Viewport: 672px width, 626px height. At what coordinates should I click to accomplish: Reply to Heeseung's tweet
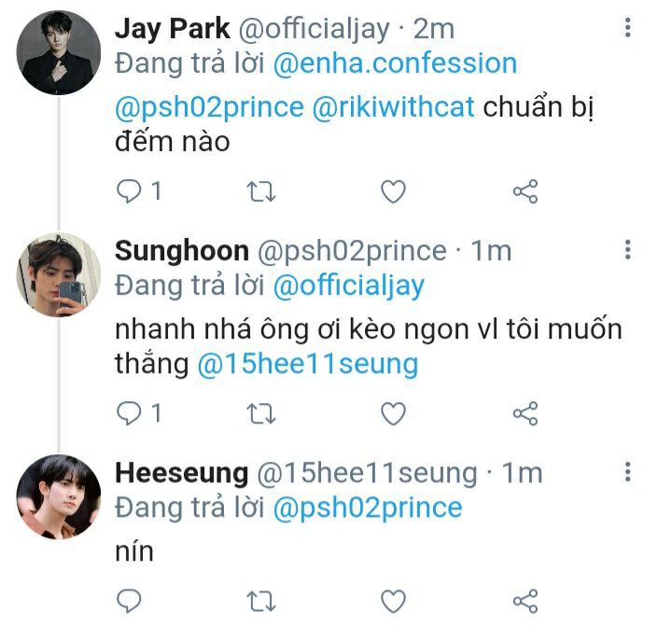click(x=129, y=598)
